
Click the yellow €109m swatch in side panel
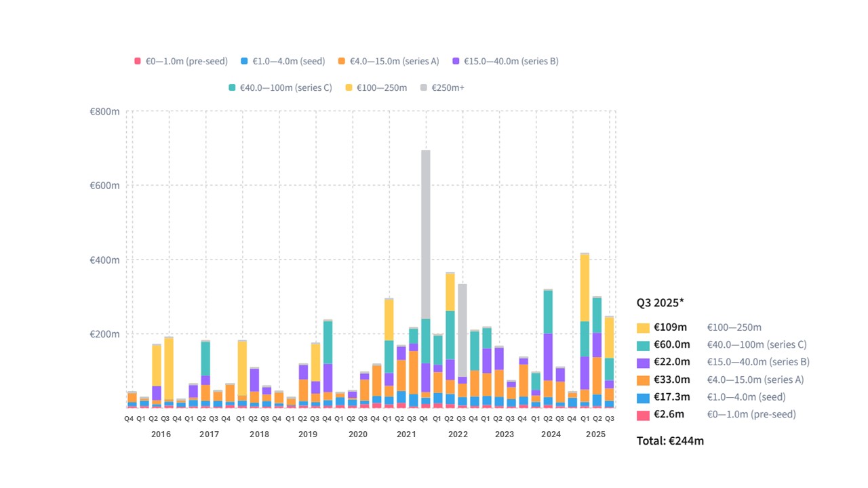pos(643,328)
